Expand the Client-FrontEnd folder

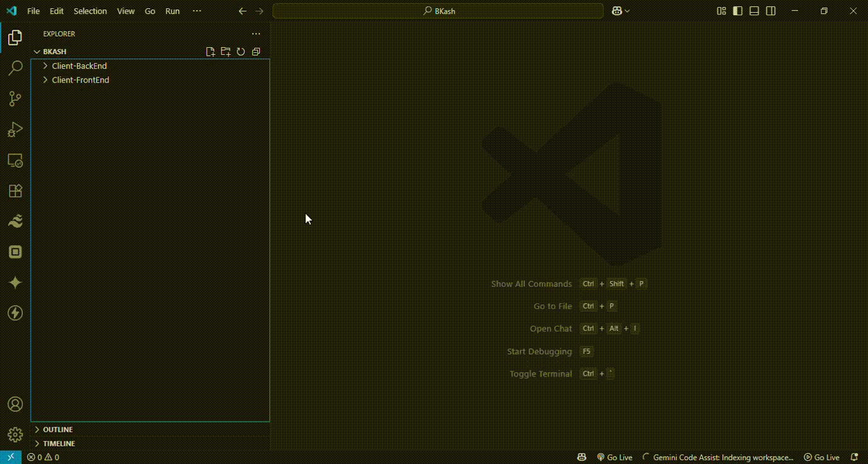pyautogui.click(x=80, y=80)
